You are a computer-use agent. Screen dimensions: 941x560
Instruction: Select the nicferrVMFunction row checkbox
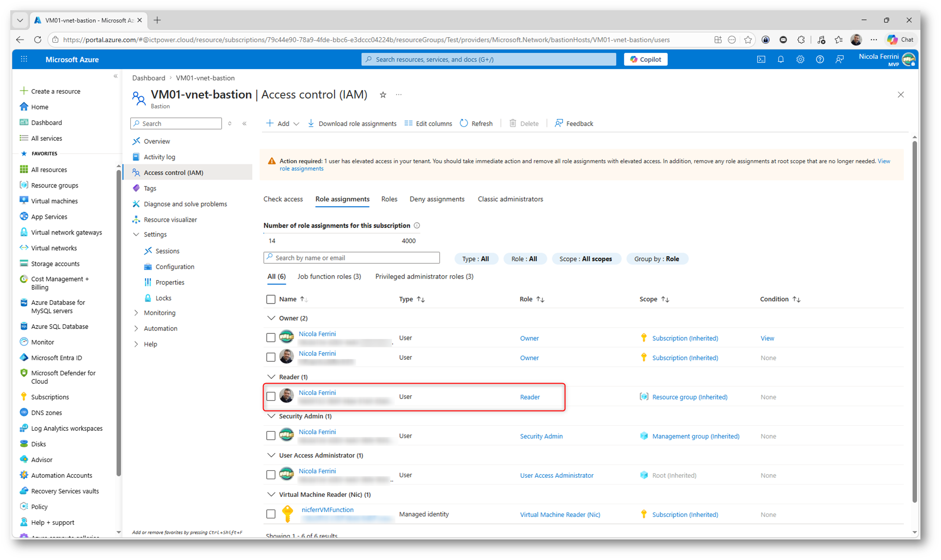pos(271,514)
